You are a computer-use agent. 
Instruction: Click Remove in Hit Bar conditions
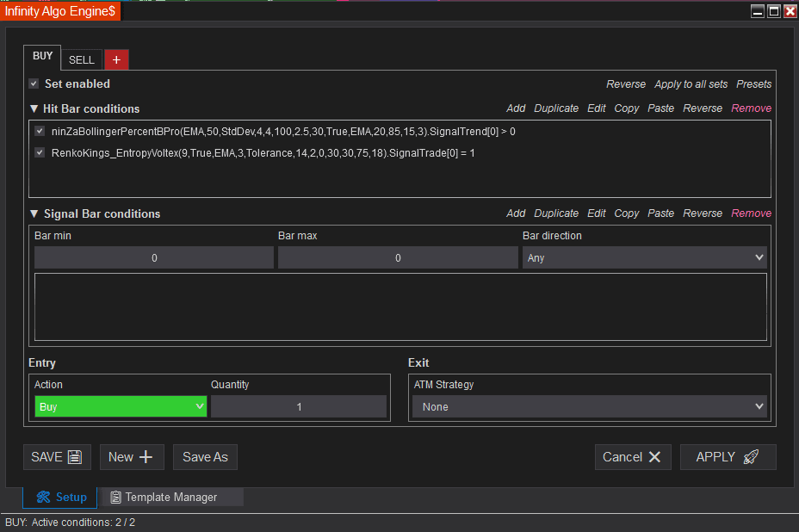pyautogui.click(x=752, y=108)
